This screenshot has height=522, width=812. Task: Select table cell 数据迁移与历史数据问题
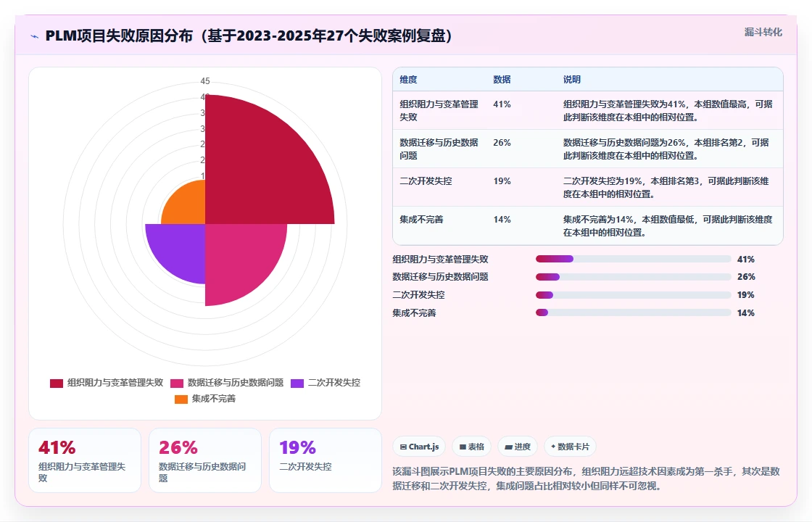pos(439,149)
